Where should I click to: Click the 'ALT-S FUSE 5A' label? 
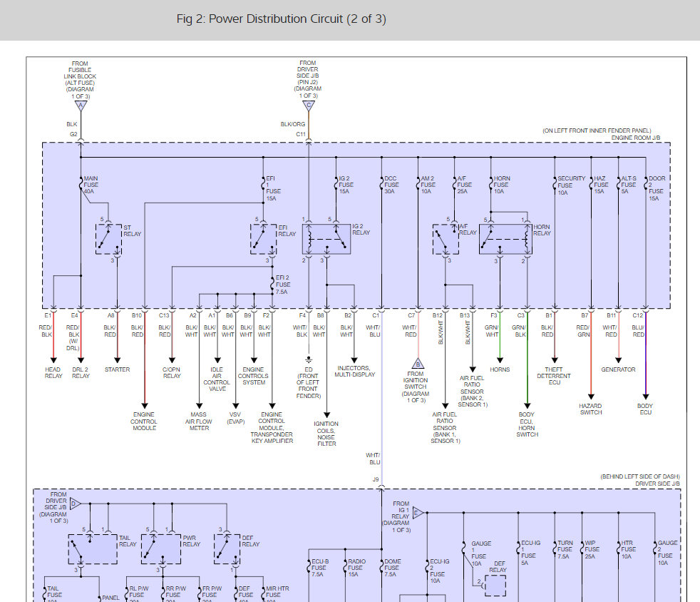pos(629,185)
